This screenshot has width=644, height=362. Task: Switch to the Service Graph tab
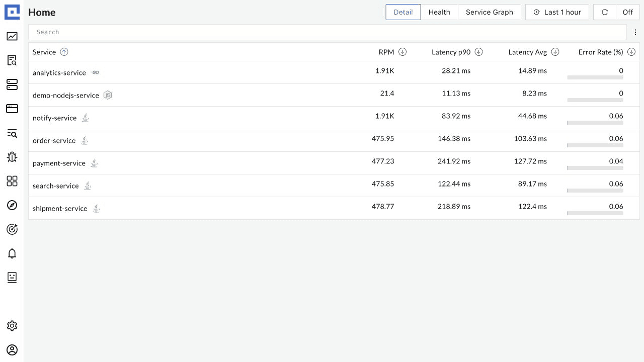pos(490,12)
